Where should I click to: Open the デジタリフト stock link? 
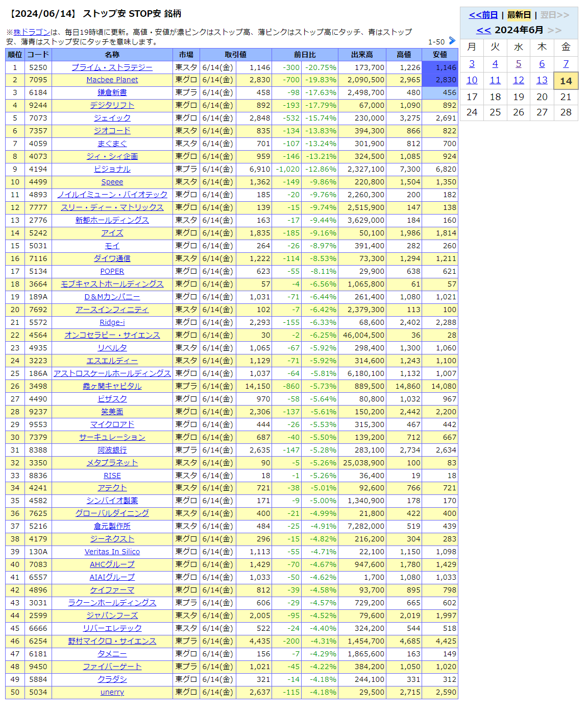pyautogui.click(x=112, y=106)
